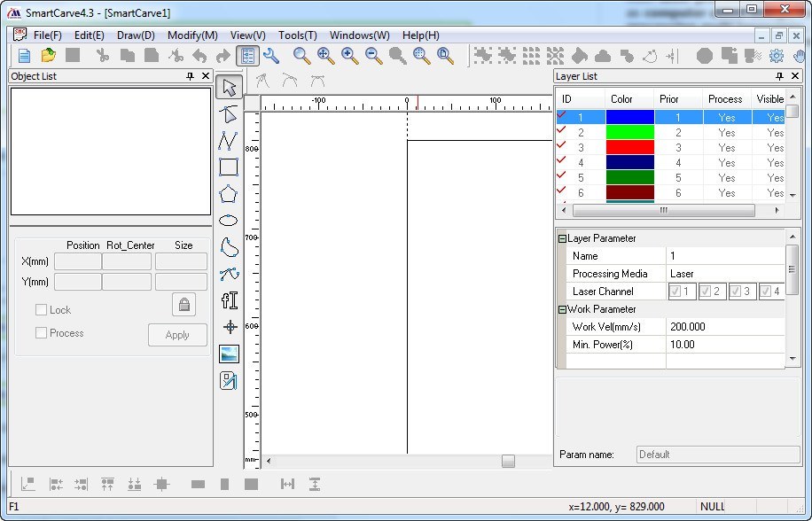Click the open file folder icon

[49, 56]
